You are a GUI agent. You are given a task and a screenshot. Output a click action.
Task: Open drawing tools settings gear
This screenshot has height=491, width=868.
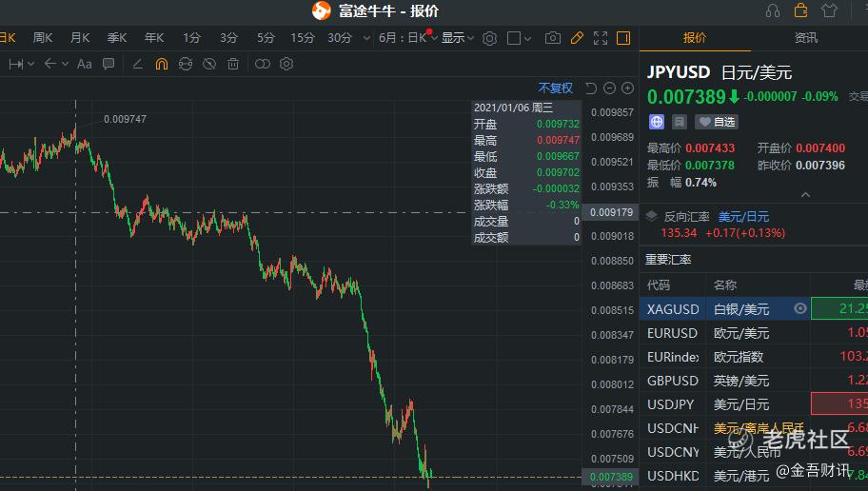(x=286, y=64)
